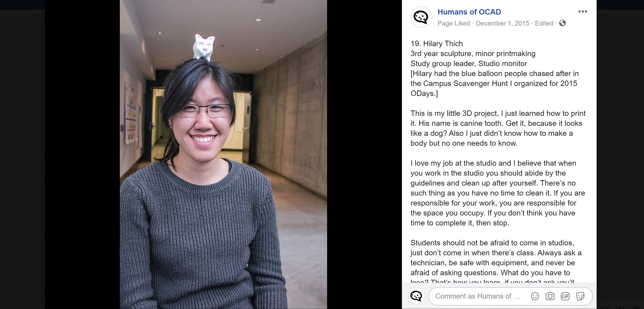View the post's Edited history

click(x=544, y=23)
